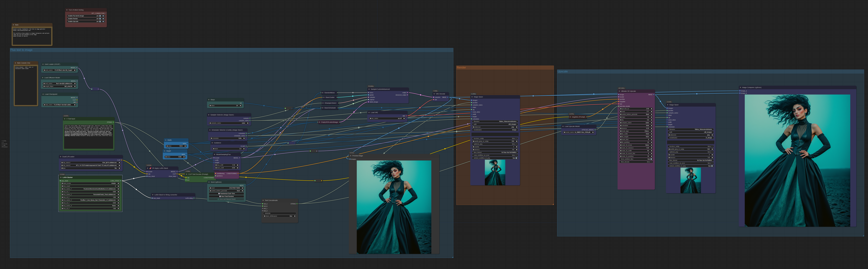Open mode_type Chess dropdown in Ultimate SD Upscale
Image resolution: width=868 pixels, height=269 pixels.
636,131
